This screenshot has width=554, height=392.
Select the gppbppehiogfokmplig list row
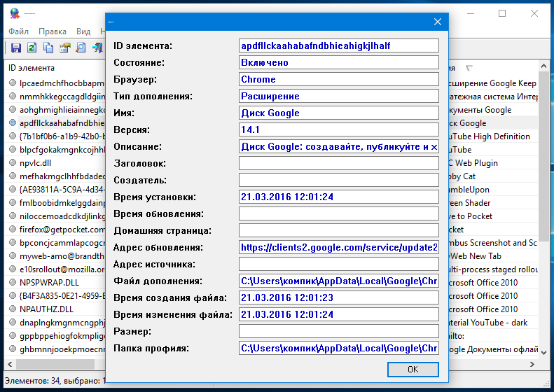point(57,336)
